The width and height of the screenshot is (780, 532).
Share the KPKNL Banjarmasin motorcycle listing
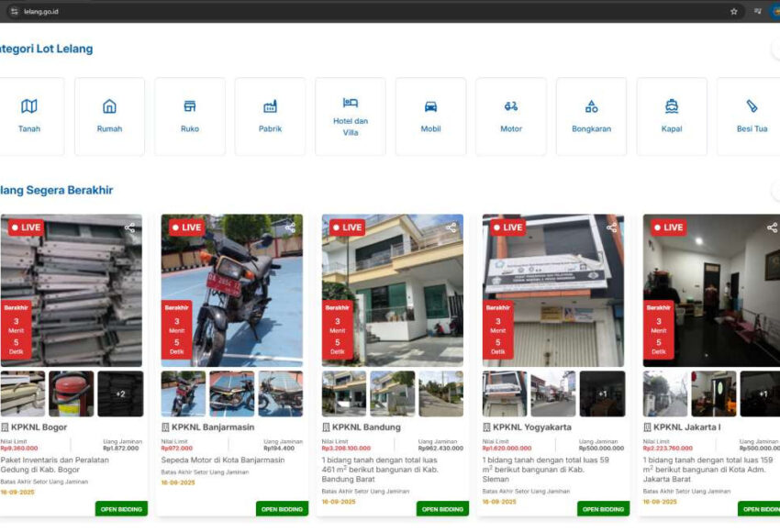[290, 227]
